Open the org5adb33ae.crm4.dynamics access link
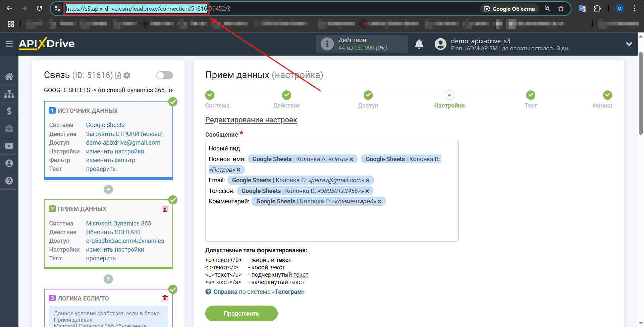Image resolution: width=644 pixels, height=327 pixels. (x=125, y=241)
